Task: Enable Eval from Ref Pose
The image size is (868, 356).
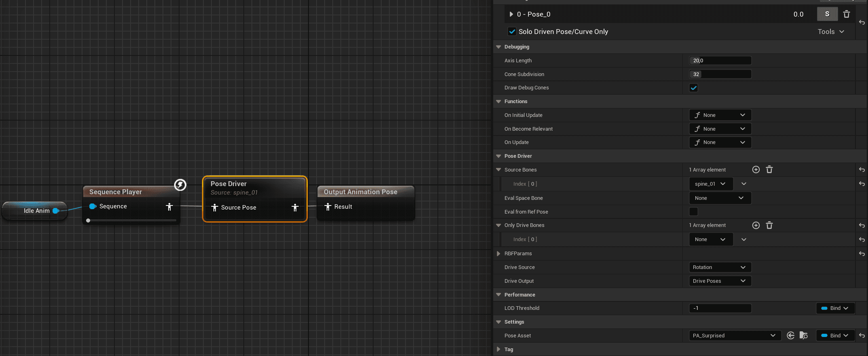Action: tap(693, 212)
